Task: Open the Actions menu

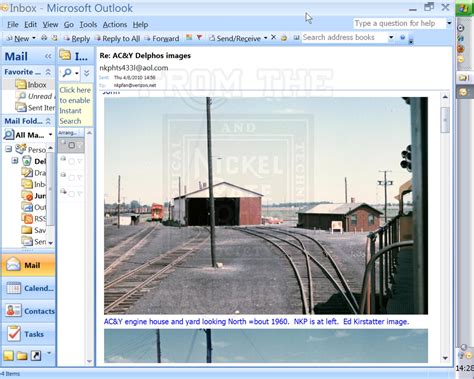Action: (115, 24)
